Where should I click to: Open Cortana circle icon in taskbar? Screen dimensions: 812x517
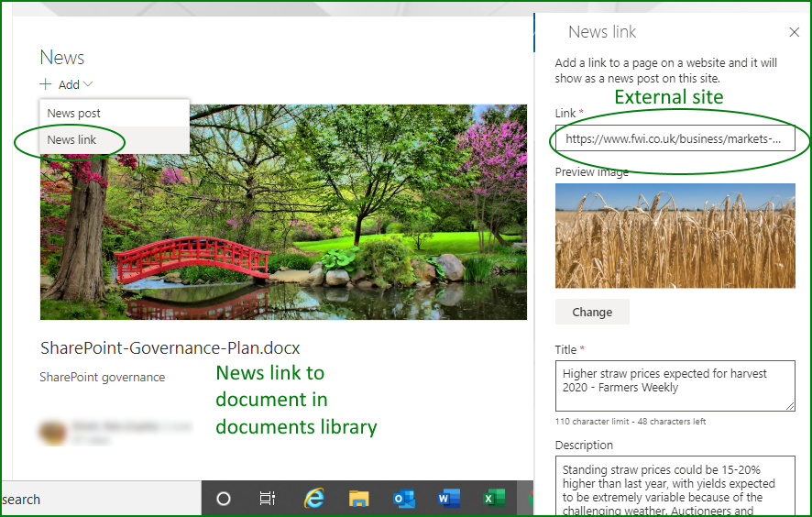coord(224,499)
